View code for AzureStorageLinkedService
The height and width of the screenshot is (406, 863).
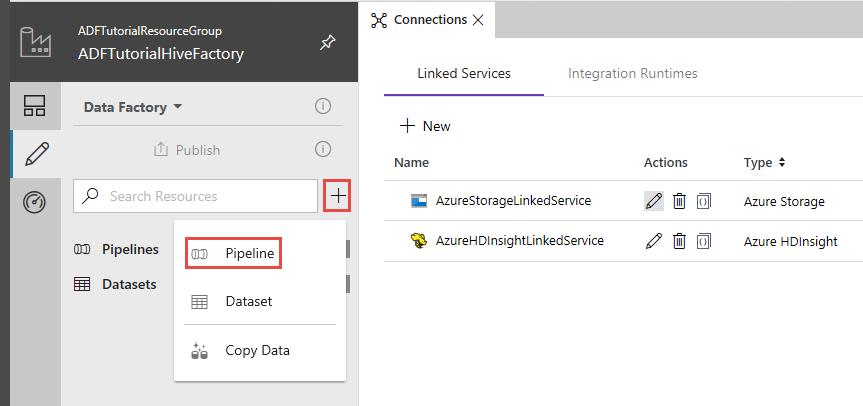[703, 201]
